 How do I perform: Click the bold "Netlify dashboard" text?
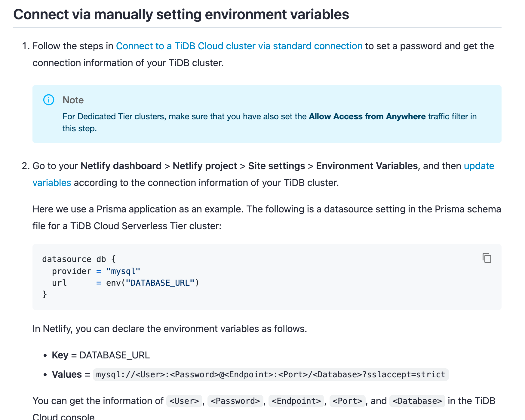click(x=121, y=166)
